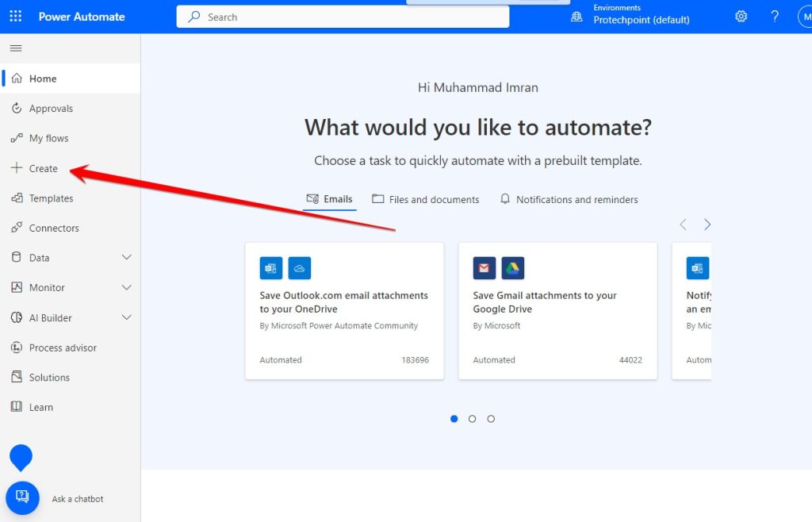Switch to Files and documents tab
This screenshot has height=522, width=812.
(x=425, y=199)
